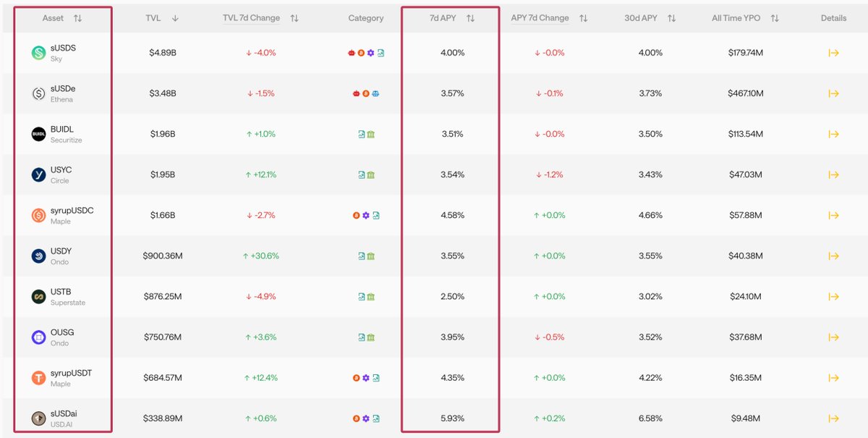Open details arrow for the sUSDS row

(x=833, y=53)
